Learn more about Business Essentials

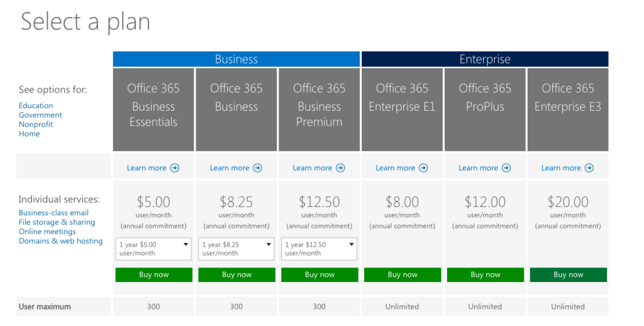point(147,168)
